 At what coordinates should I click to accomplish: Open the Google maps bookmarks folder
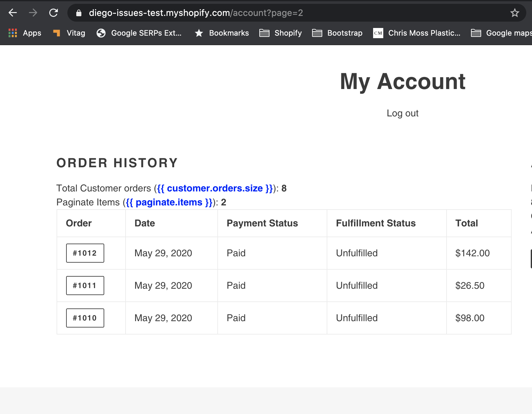click(501, 33)
